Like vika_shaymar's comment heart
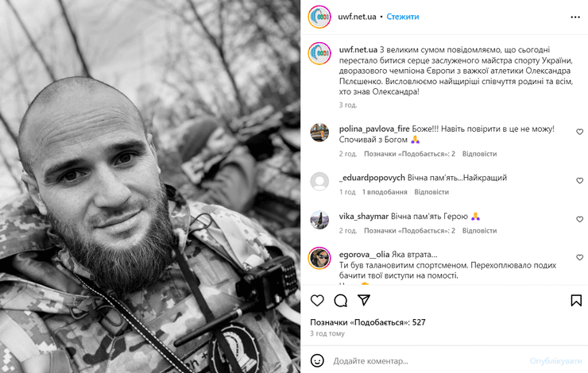The width and height of the screenshot is (588, 373). [x=580, y=219]
